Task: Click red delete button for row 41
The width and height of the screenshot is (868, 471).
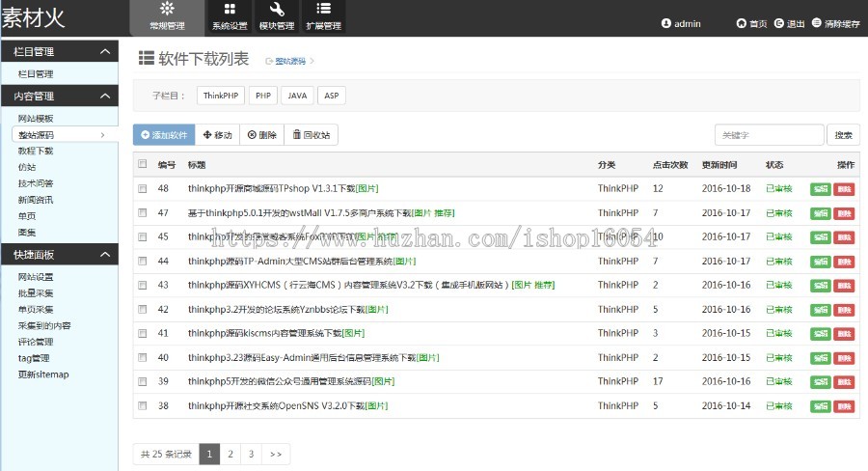Action: tap(844, 334)
